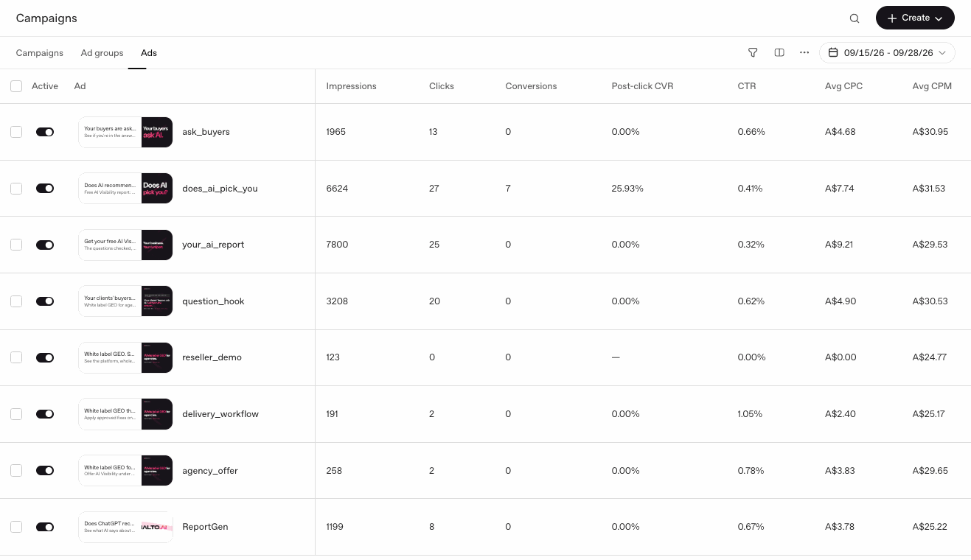This screenshot has width=971, height=560.
Task: Open the reseller_demo ad name
Action: pos(212,357)
